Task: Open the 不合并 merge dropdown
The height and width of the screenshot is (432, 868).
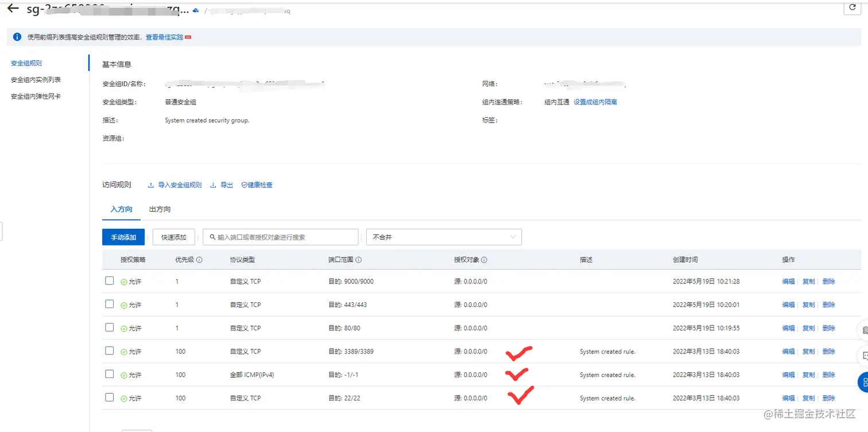Action: pyautogui.click(x=444, y=237)
